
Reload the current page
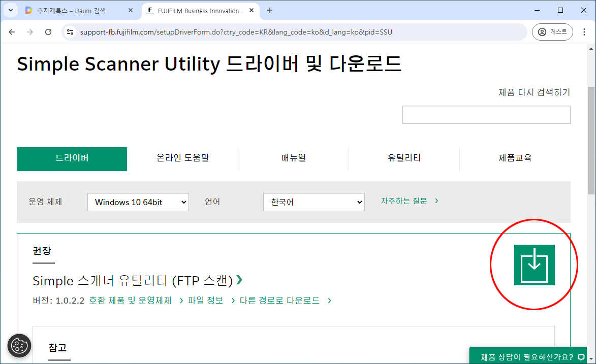coord(48,32)
